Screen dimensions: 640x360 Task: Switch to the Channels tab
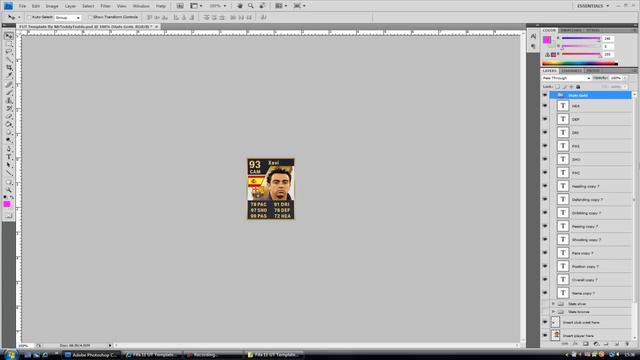pos(571,71)
